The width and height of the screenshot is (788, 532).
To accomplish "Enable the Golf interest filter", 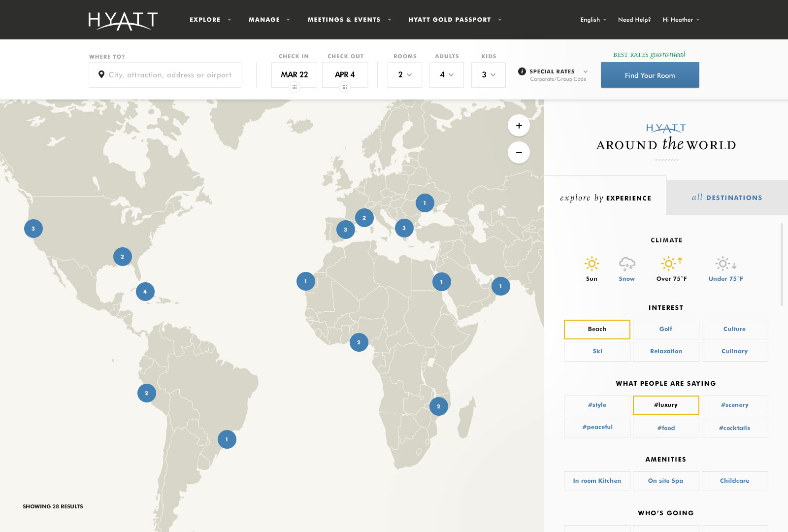I will point(665,329).
